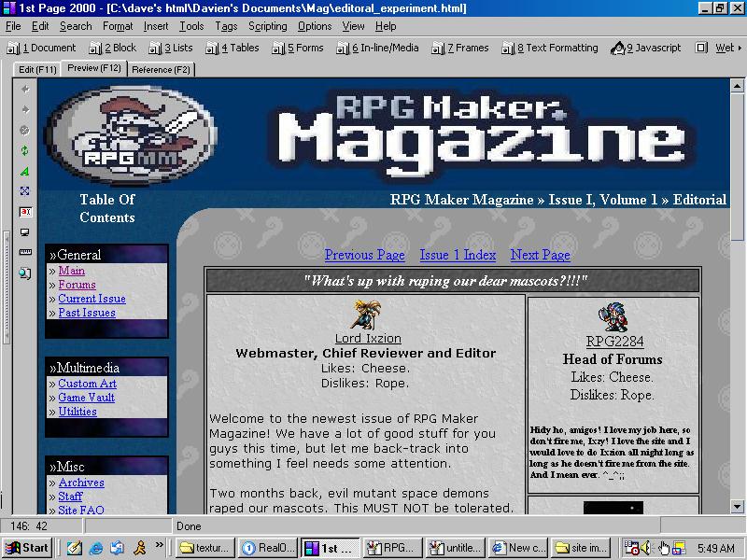Click the Main link under General

72,271
